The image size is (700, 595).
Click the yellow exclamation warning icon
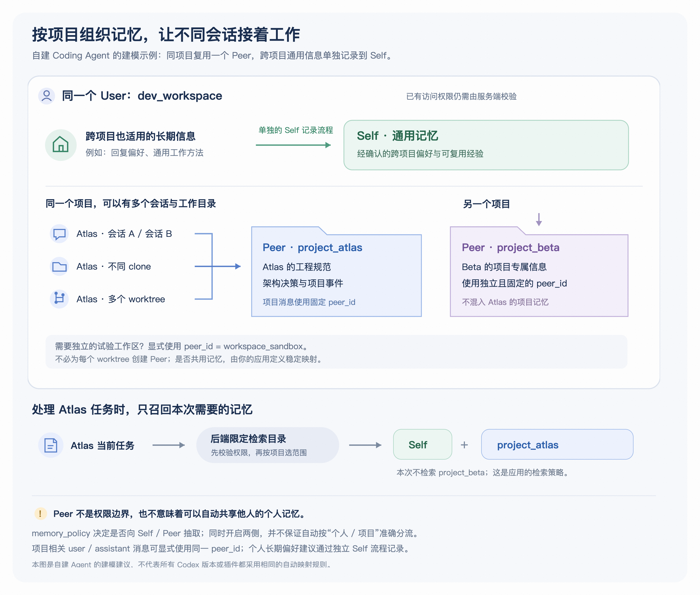[x=40, y=514]
